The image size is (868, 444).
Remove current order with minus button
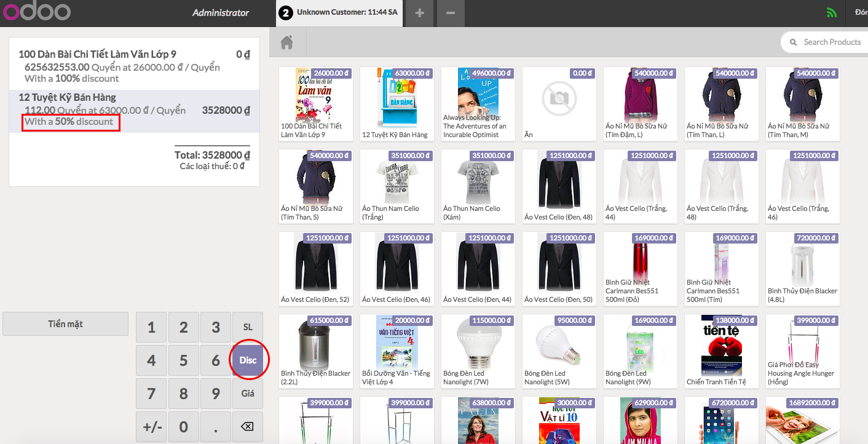pos(451,13)
